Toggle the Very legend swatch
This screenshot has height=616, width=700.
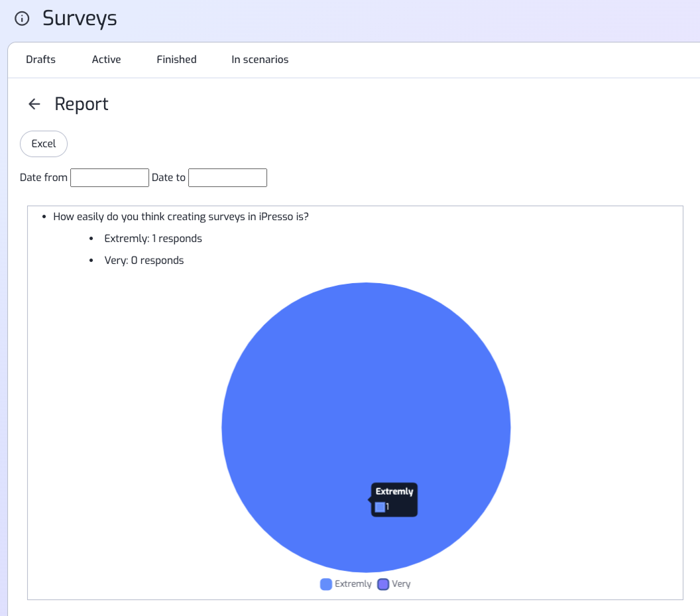pos(383,584)
